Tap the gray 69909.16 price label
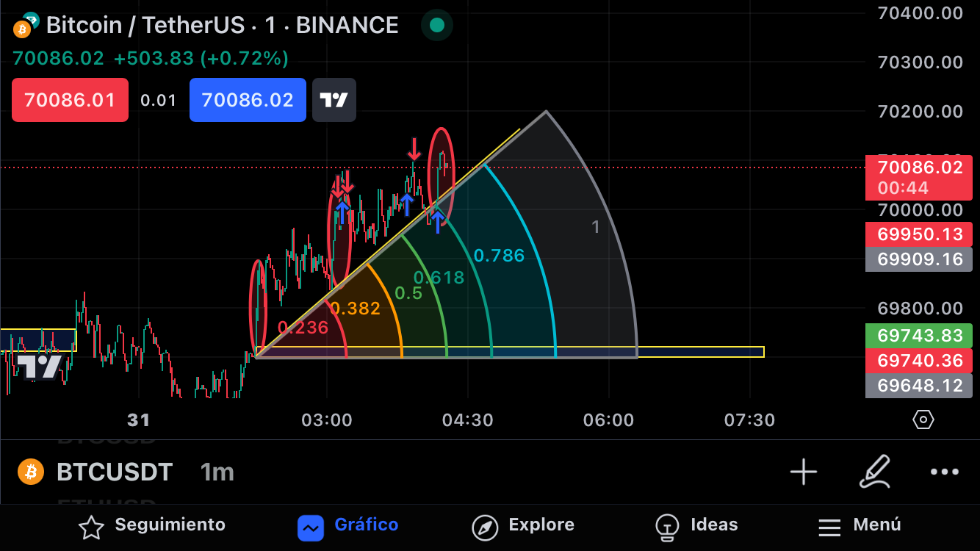This screenshot has height=551, width=980. [x=919, y=259]
